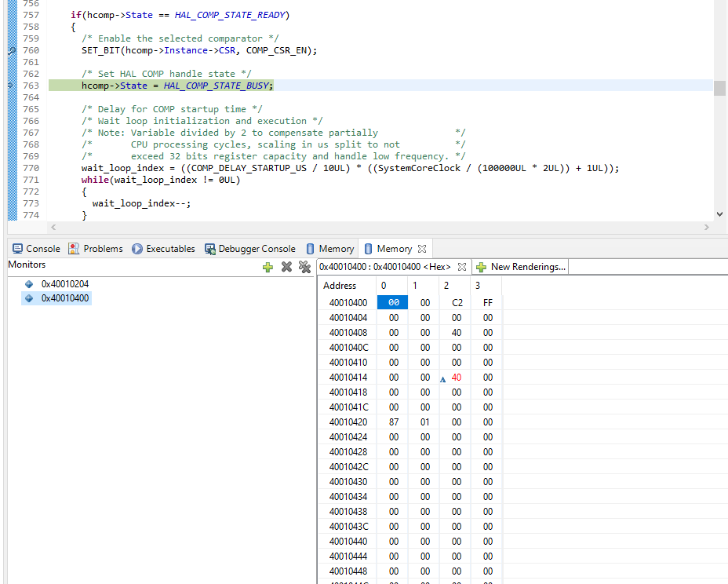The height and width of the screenshot is (584, 728).
Task: Open the New Renderings tab
Action: point(520,267)
